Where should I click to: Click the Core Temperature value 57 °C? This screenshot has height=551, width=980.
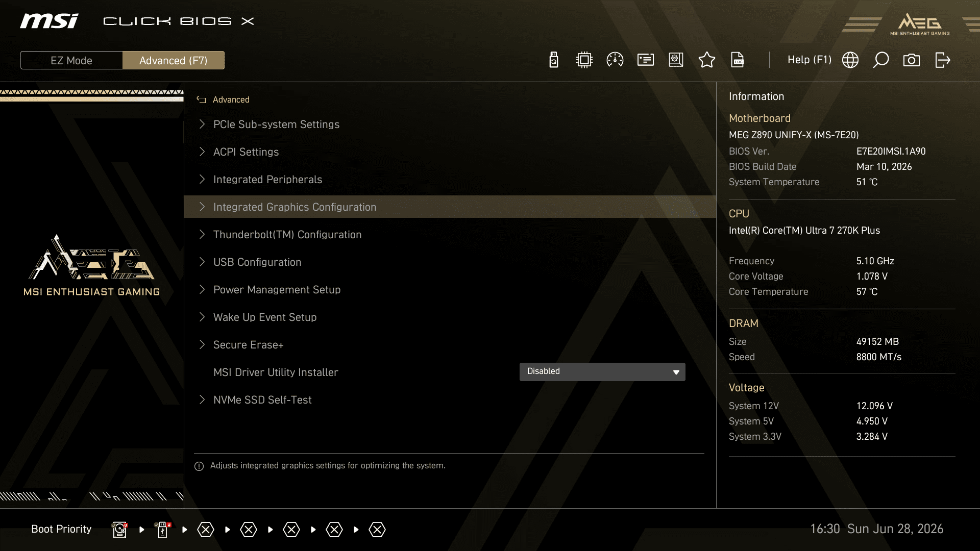click(867, 292)
